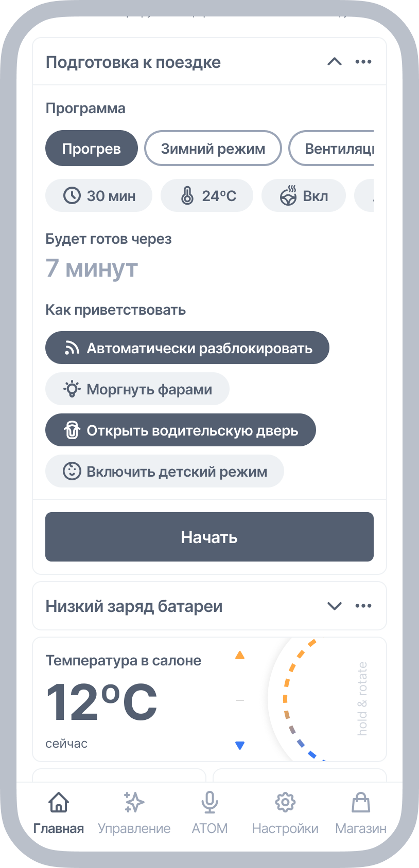Open the overflow menu on Подготовка к поездке
419x868 pixels.
tap(363, 62)
